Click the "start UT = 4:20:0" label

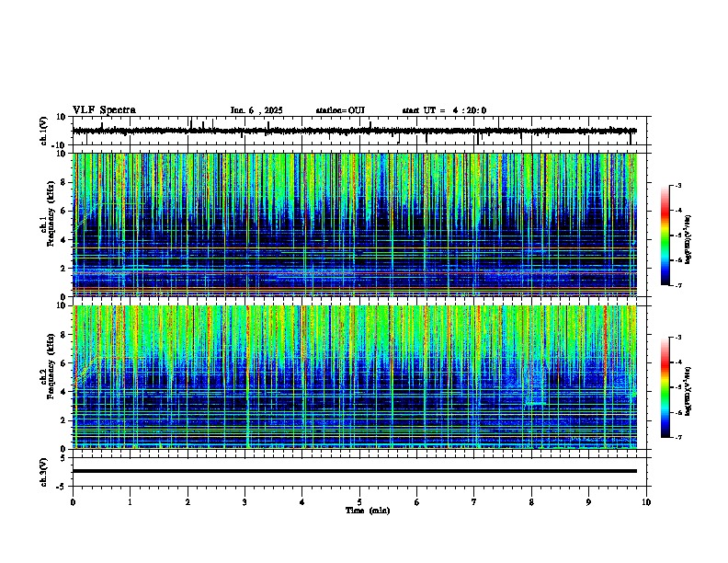click(444, 110)
